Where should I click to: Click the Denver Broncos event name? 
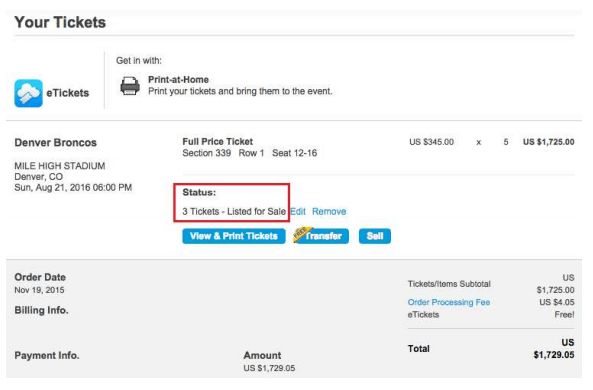click(x=56, y=143)
